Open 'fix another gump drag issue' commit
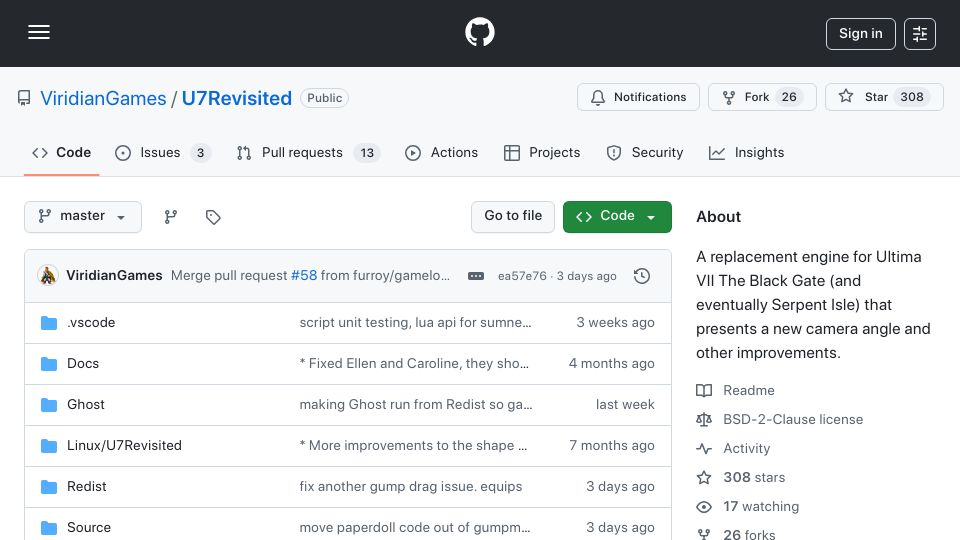960x540 pixels. pos(411,487)
